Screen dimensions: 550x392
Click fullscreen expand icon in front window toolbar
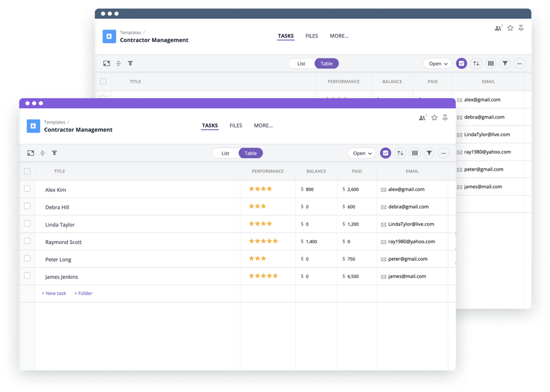pyautogui.click(x=31, y=153)
